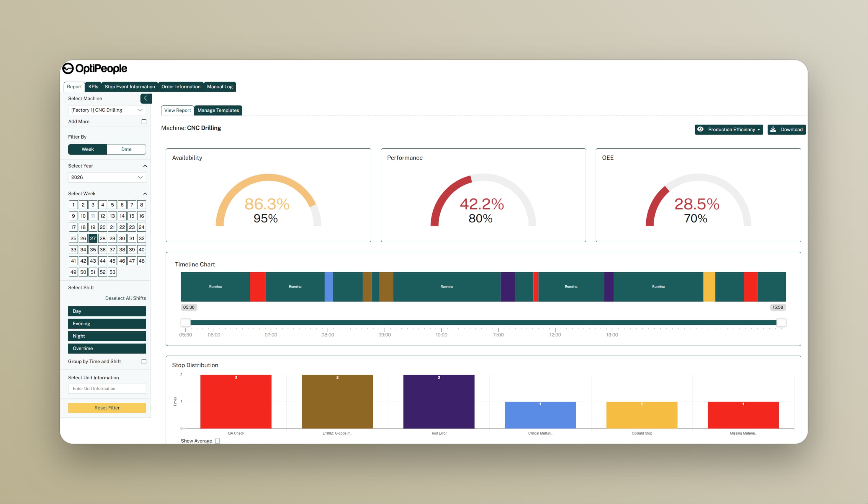The height and width of the screenshot is (504, 868).
Task: Tick the Show Average checkbox
Action: [217, 441]
